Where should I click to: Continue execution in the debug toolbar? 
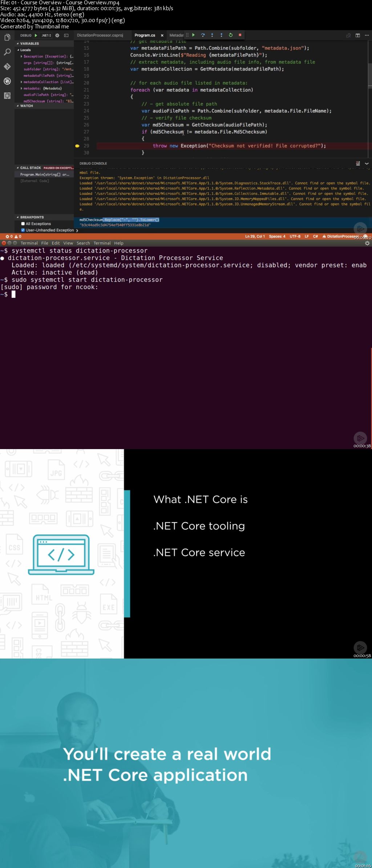tap(193, 35)
